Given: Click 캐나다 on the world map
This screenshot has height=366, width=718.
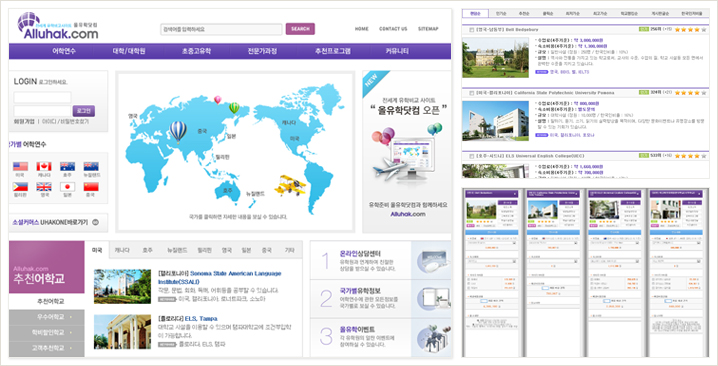Looking at the screenshot, I should pos(288,123).
